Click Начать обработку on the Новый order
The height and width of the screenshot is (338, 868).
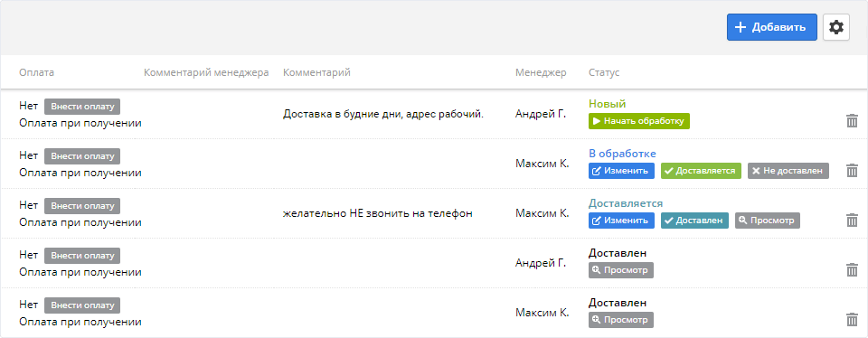(x=639, y=120)
